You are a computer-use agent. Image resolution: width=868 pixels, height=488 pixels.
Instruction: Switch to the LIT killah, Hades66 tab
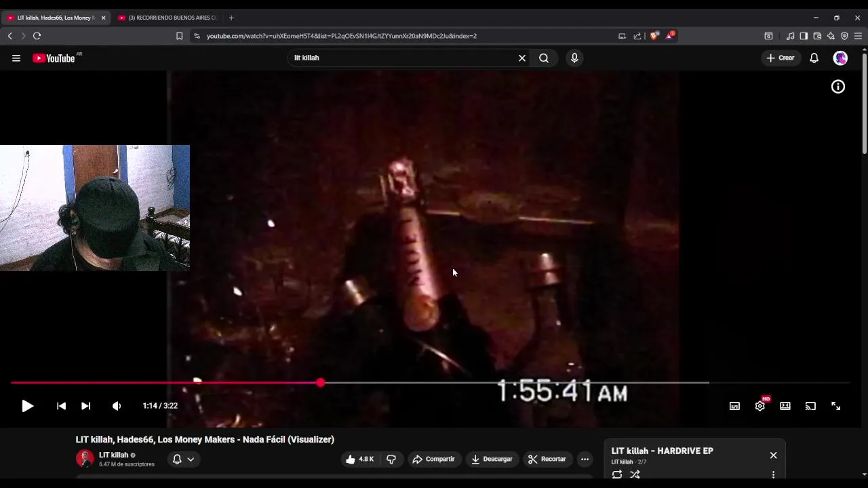pyautogui.click(x=56, y=18)
